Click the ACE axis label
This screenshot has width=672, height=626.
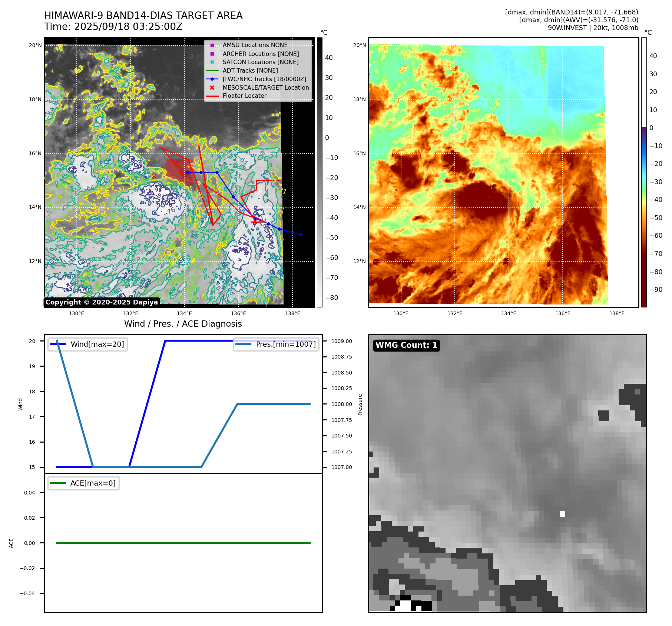(x=11, y=543)
